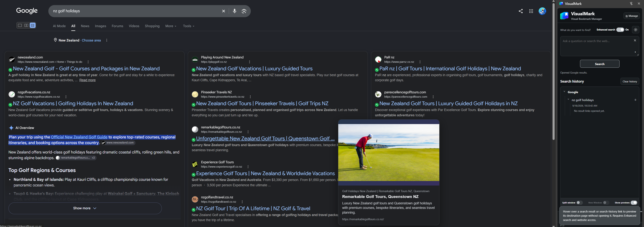Image resolution: width=644 pixels, height=227 pixels.
Task: Open more options for playgolf.co.nz result
Action: click(249, 62)
